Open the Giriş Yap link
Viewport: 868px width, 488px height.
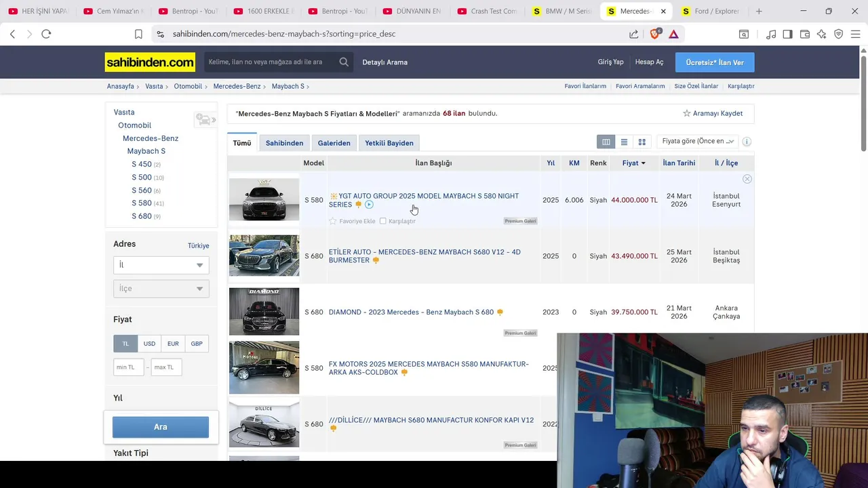tap(610, 62)
